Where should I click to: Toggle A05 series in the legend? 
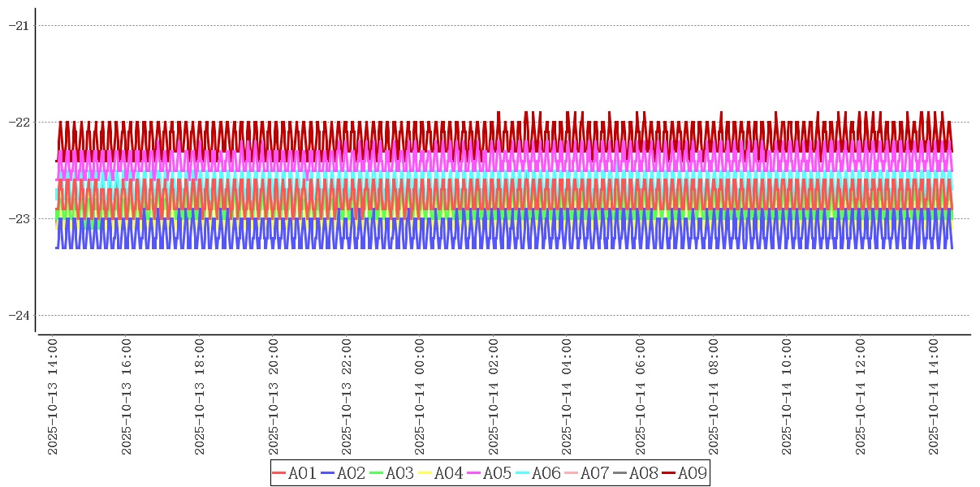pyautogui.click(x=497, y=473)
